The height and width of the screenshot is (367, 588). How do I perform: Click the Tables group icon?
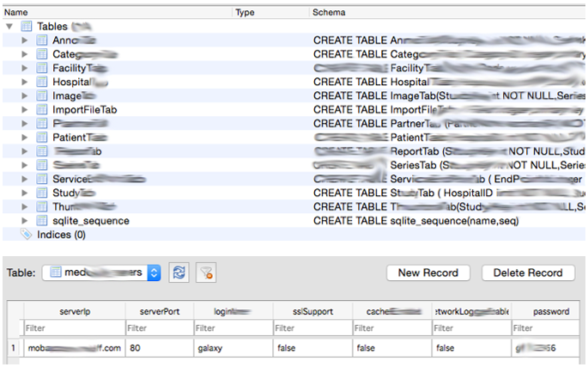26,27
